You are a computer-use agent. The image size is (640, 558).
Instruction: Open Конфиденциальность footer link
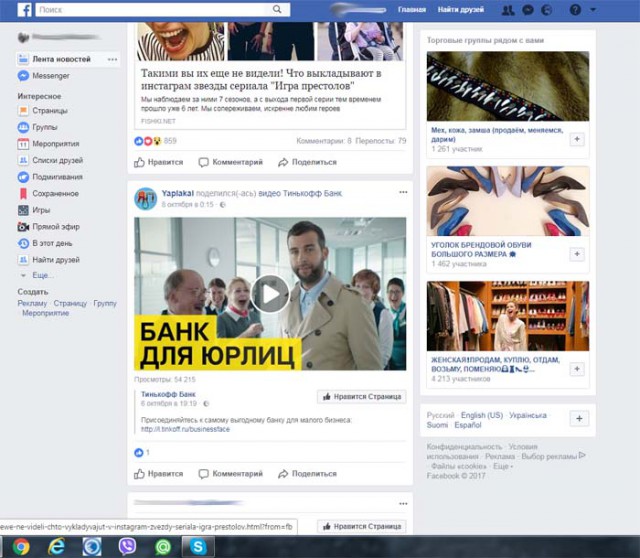(x=464, y=447)
